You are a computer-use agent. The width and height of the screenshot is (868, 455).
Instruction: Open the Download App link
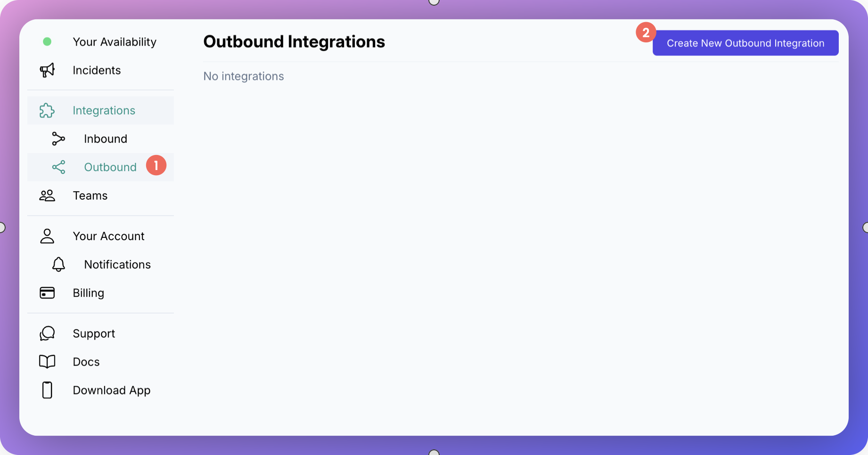(x=112, y=390)
